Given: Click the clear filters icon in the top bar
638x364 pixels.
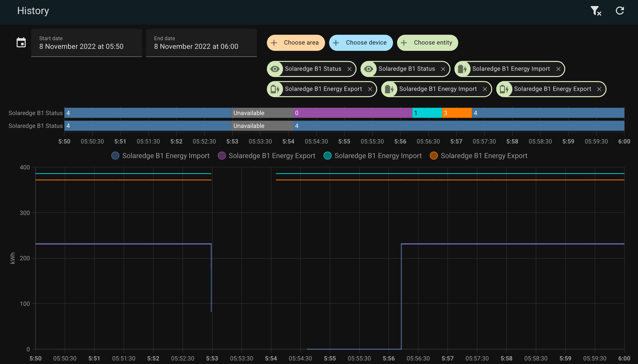Looking at the screenshot, I should click(x=595, y=11).
